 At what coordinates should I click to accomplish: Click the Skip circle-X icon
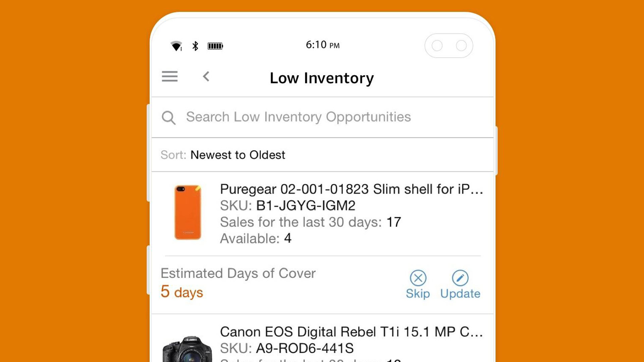pyautogui.click(x=418, y=278)
